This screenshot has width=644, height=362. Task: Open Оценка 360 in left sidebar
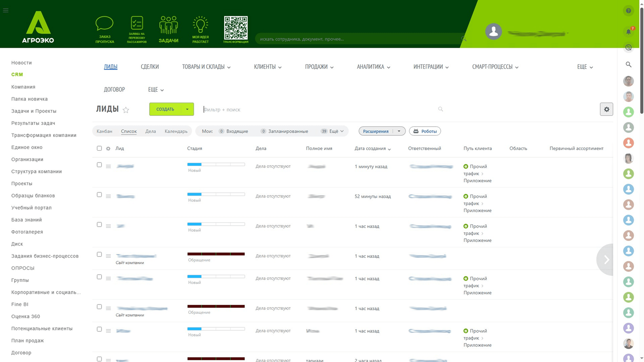pyautogui.click(x=25, y=317)
